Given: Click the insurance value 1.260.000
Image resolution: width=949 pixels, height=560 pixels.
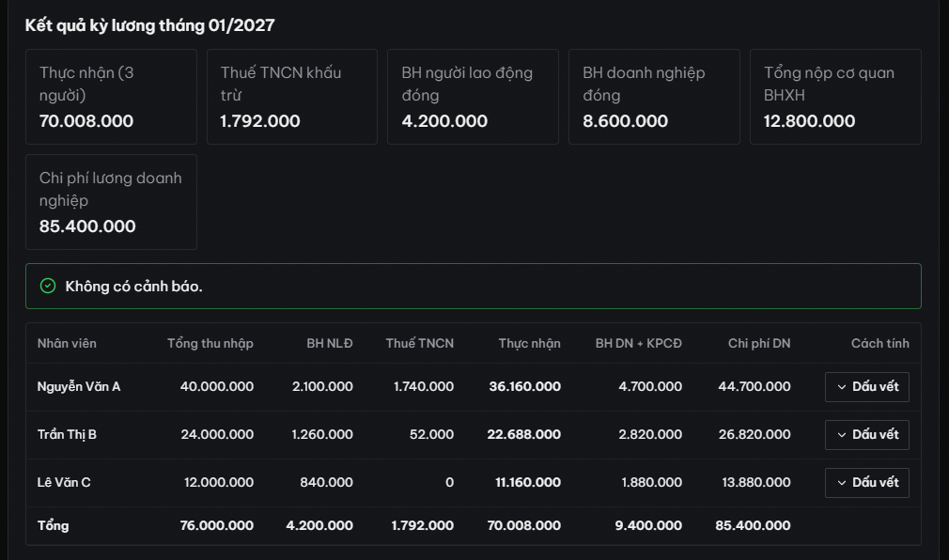Looking at the screenshot, I should click(x=322, y=434).
